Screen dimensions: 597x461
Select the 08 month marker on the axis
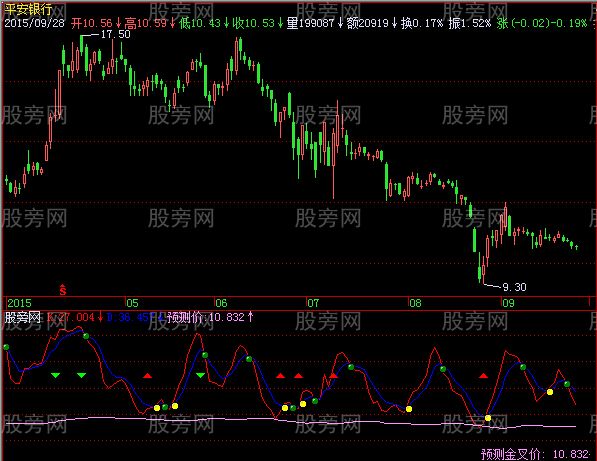pos(415,303)
